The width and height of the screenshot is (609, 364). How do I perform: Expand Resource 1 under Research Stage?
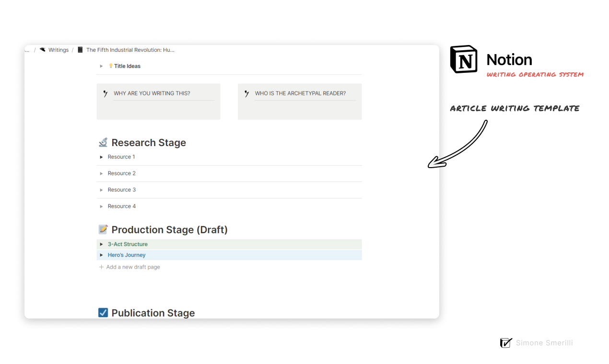101,157
